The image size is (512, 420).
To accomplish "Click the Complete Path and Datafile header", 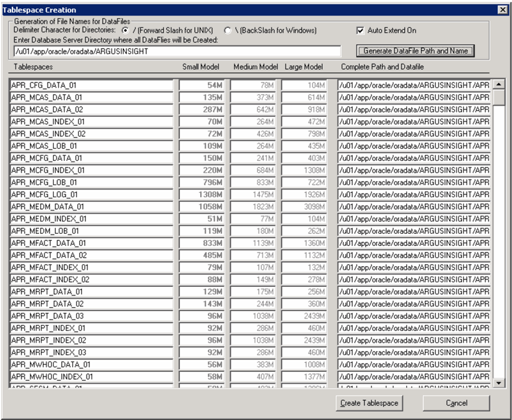I will (382, 67).
